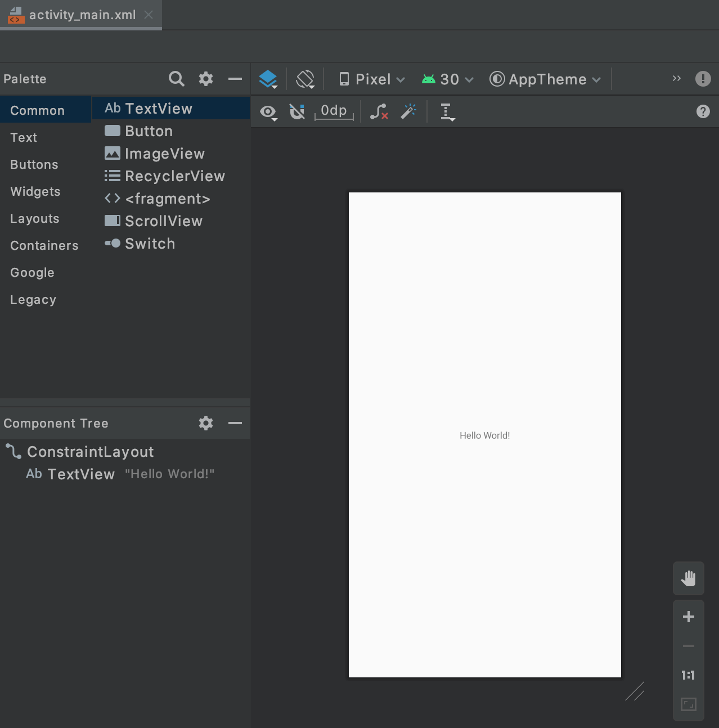The image size is (719, 728).
Task: Select the Containers palette category
Action: tap(46, 245)
